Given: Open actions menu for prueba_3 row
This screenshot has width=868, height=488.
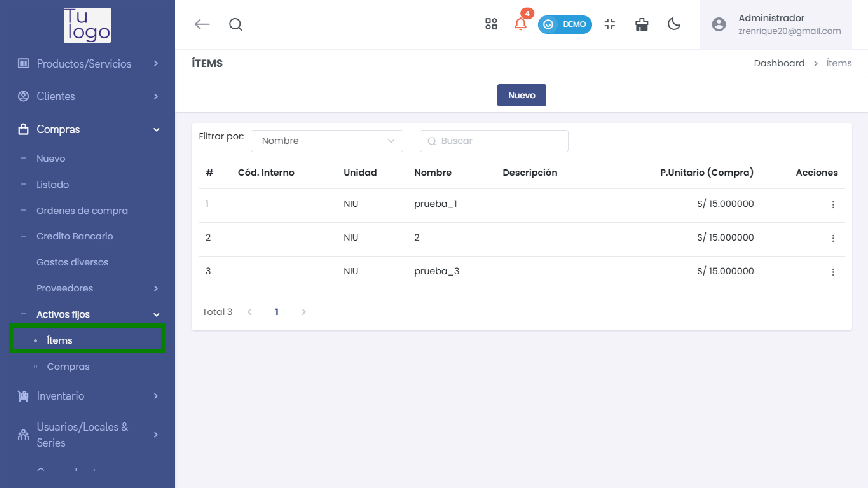Looking at the screenshot, I should [x=833, y=272].
